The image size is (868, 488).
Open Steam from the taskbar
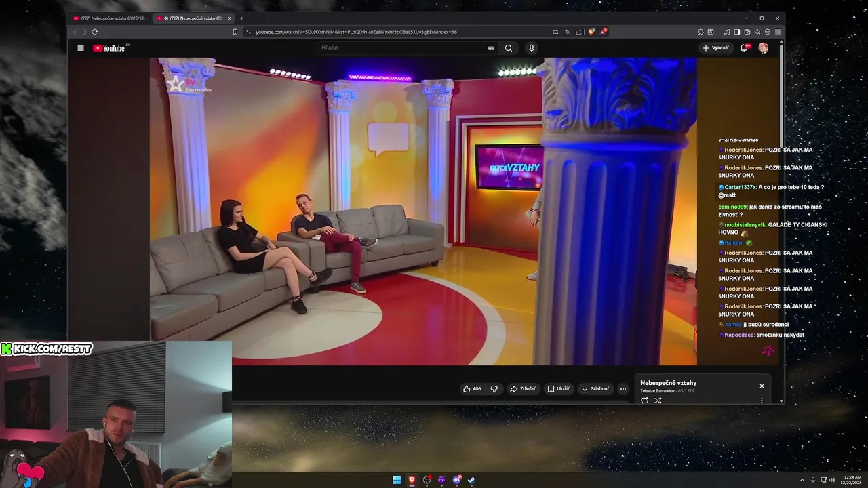click(x=471, y=480)
